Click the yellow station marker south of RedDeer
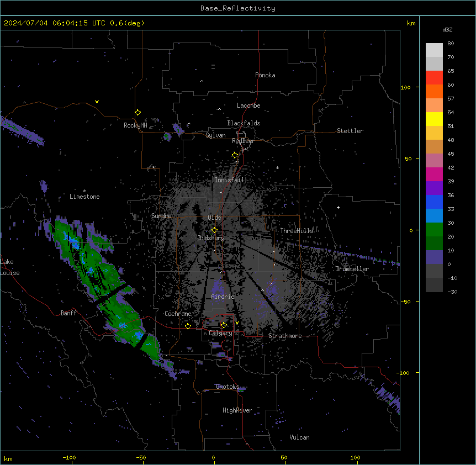The image size is (476, 465). click(x=235, y=155)
